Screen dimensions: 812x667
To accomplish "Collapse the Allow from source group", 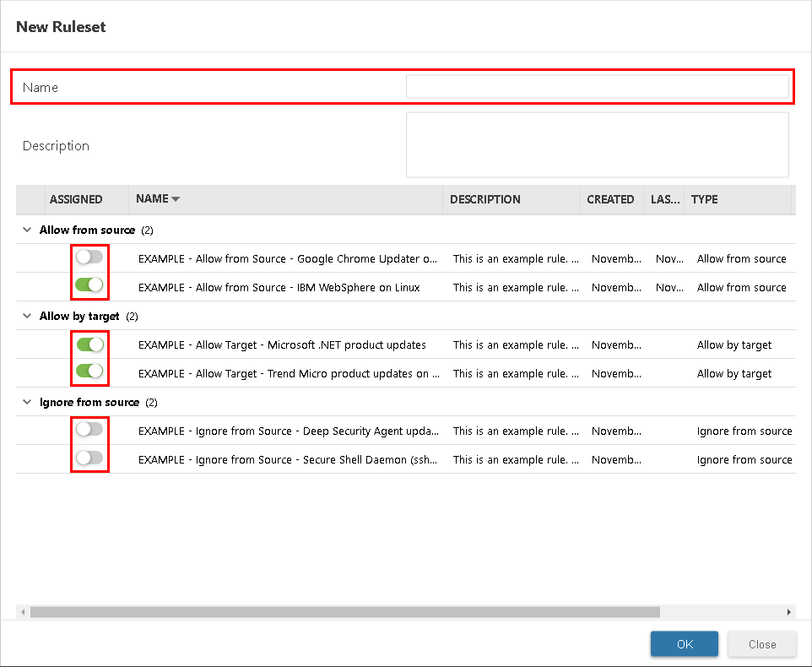I will [x=26, y=230].
